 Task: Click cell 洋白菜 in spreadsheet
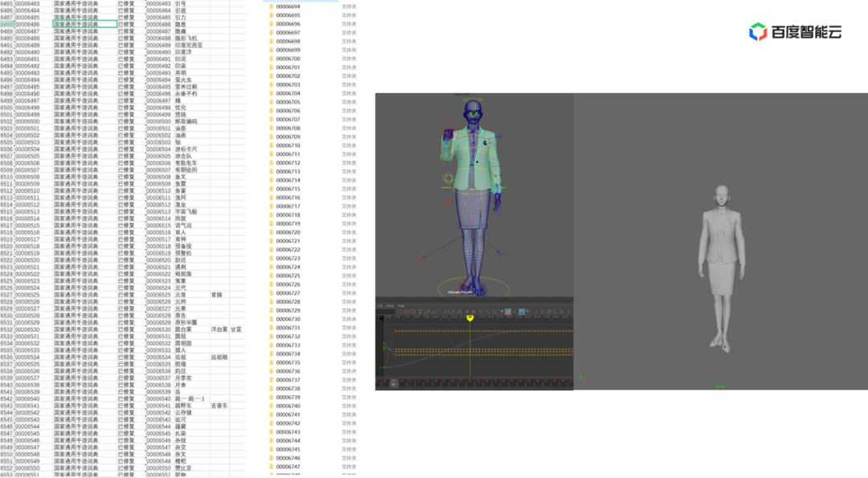point(219,329)
